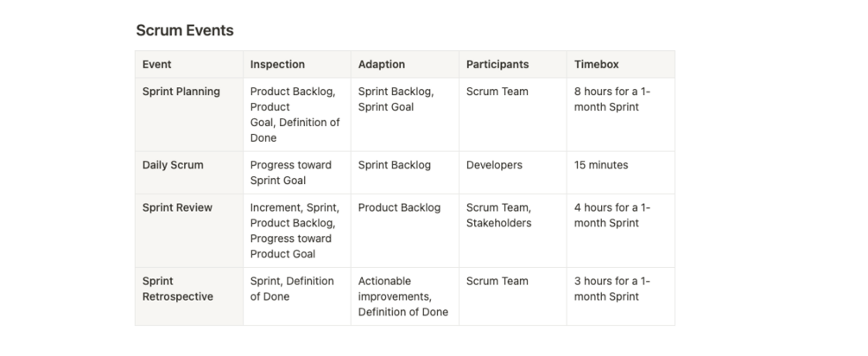
Task: Select the Actionable improvements cell
Action: [x=402, y=296]
